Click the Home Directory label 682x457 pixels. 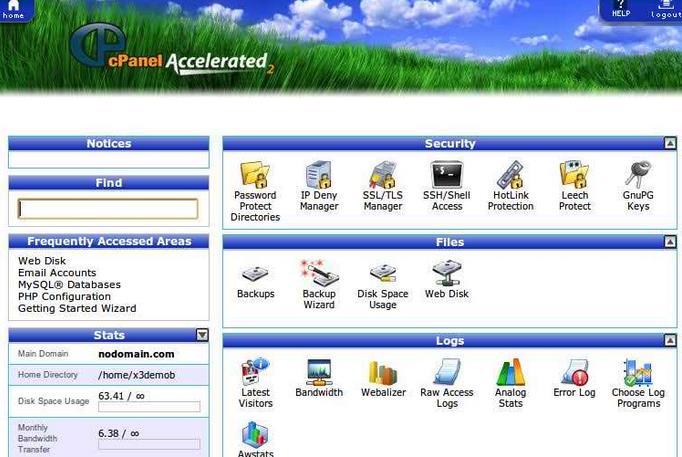tap(48, 374)
